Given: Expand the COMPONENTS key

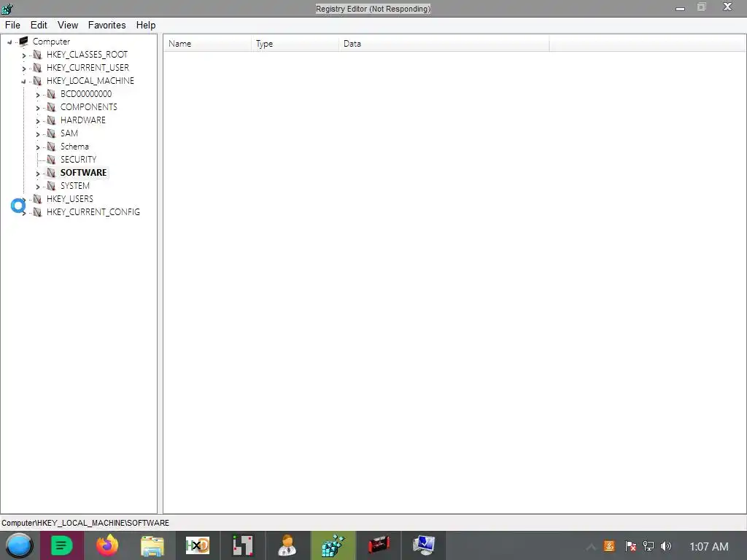Looking at the screenshot, I should [x=38, y=108].
